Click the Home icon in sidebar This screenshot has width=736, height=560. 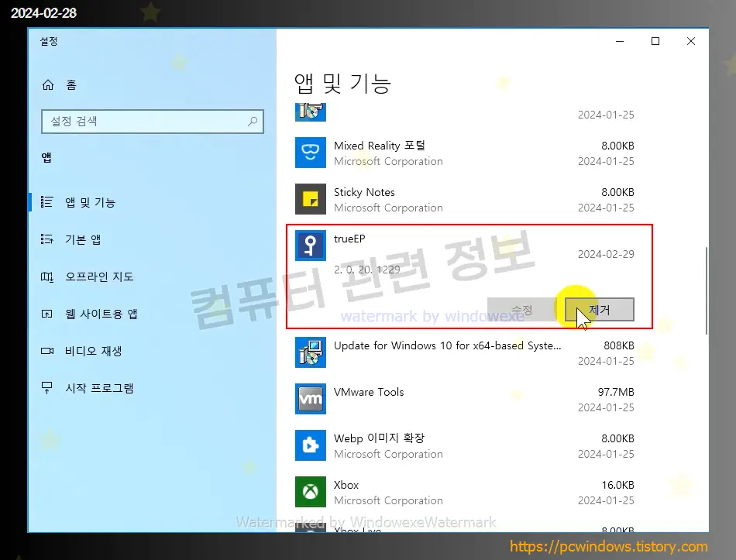pos(48,85)
